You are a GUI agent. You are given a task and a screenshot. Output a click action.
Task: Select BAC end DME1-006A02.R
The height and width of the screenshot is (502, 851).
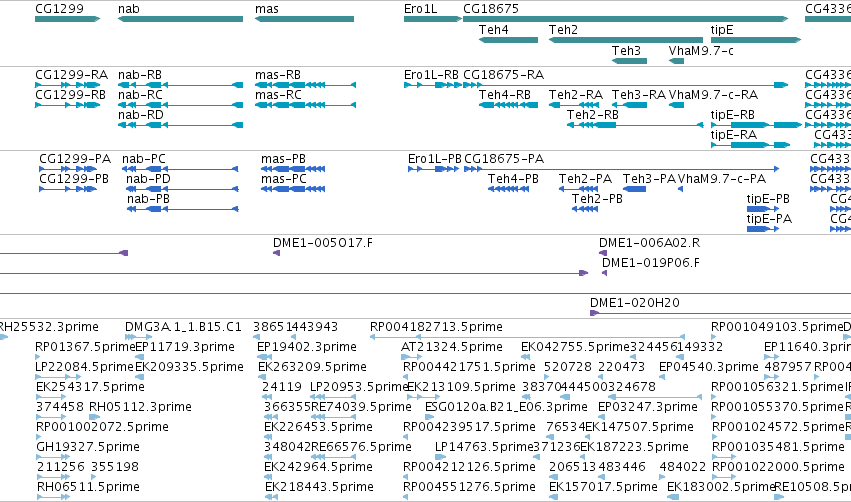tap(650, 243)
